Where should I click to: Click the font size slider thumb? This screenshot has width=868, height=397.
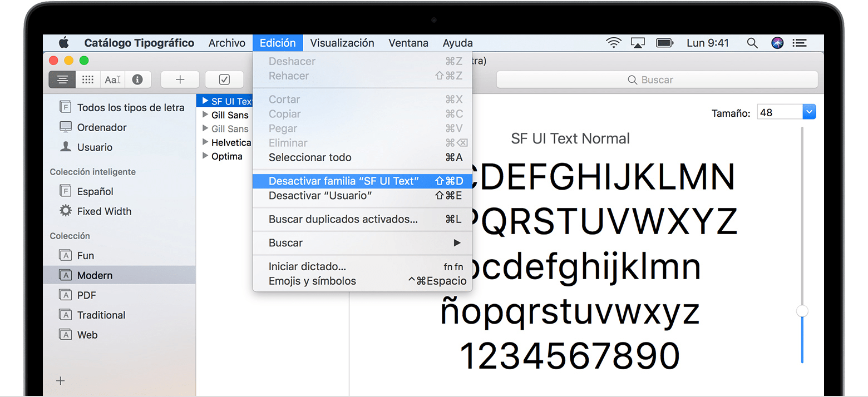point(802,311)
